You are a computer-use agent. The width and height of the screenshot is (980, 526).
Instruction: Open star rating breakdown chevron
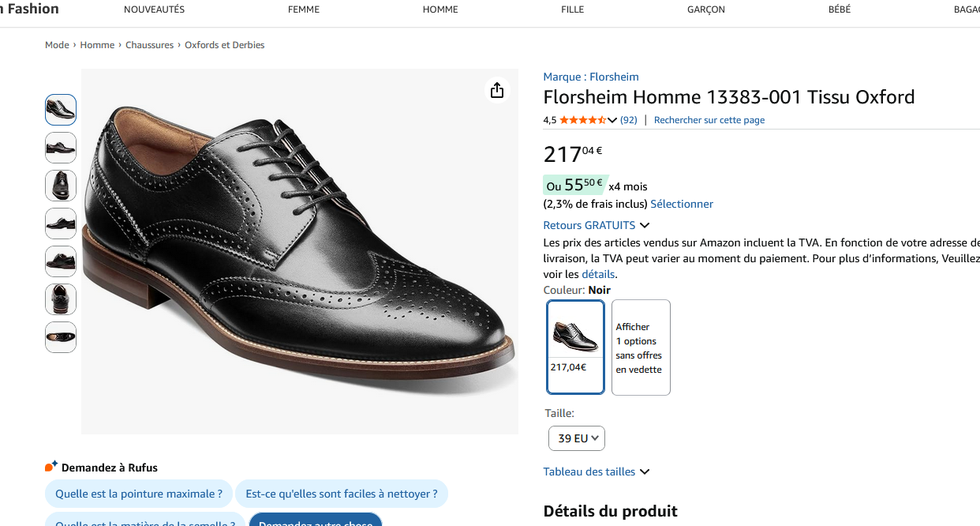tap(612, 120)
